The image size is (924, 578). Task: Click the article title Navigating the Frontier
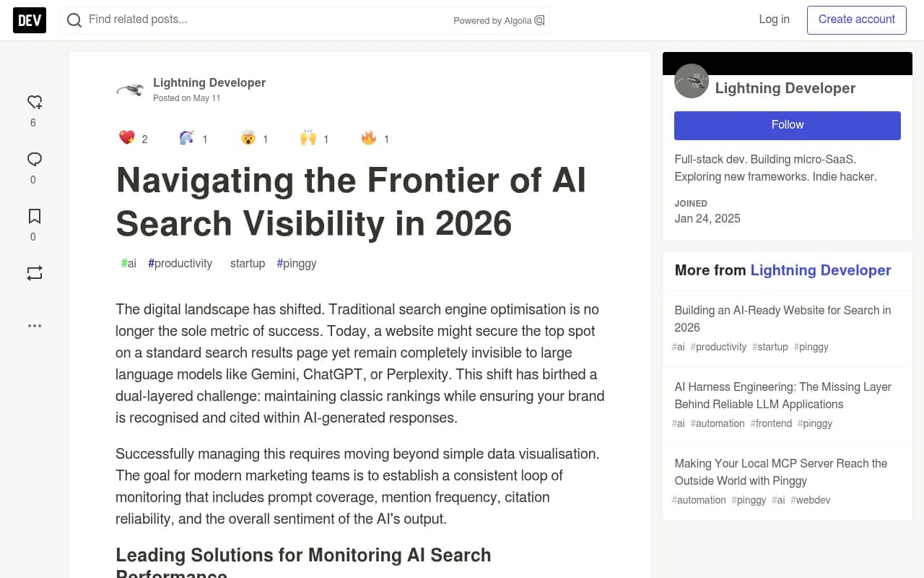(351, 202)
